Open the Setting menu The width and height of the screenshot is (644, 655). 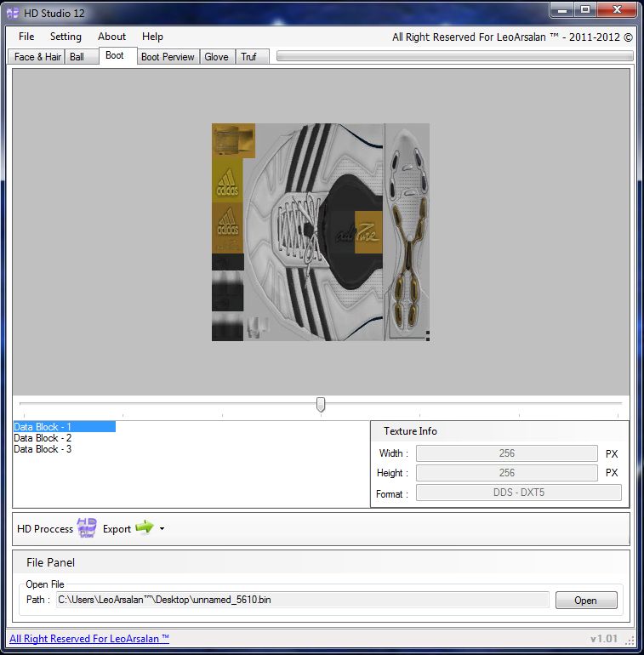[x=66, y=37]
